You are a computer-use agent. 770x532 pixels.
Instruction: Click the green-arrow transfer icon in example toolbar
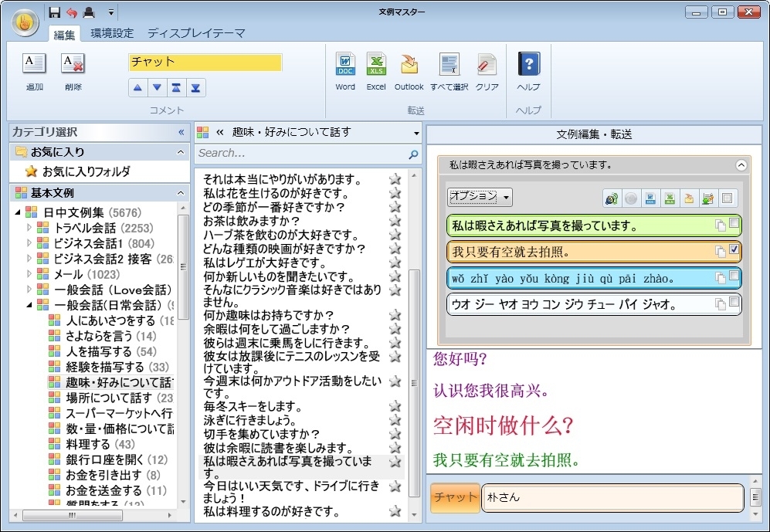point(708,198)
